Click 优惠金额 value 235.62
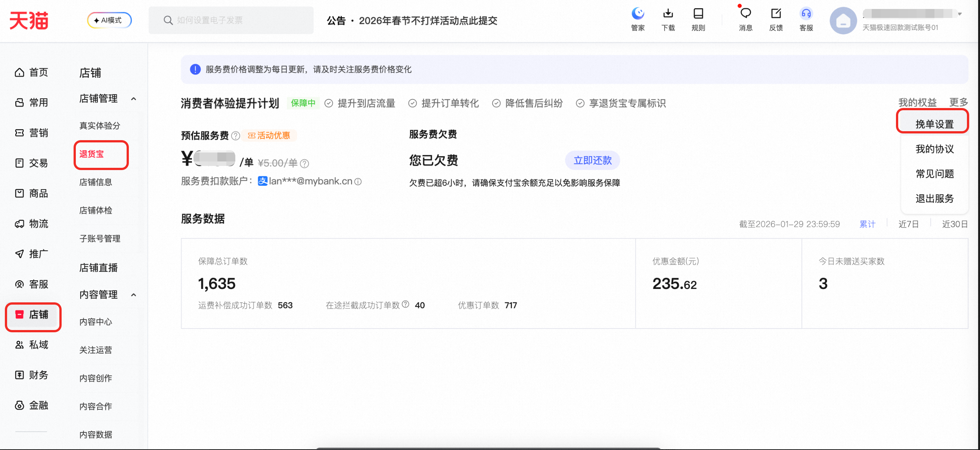The width and height of the screenshot is (980, 450). 674,284
